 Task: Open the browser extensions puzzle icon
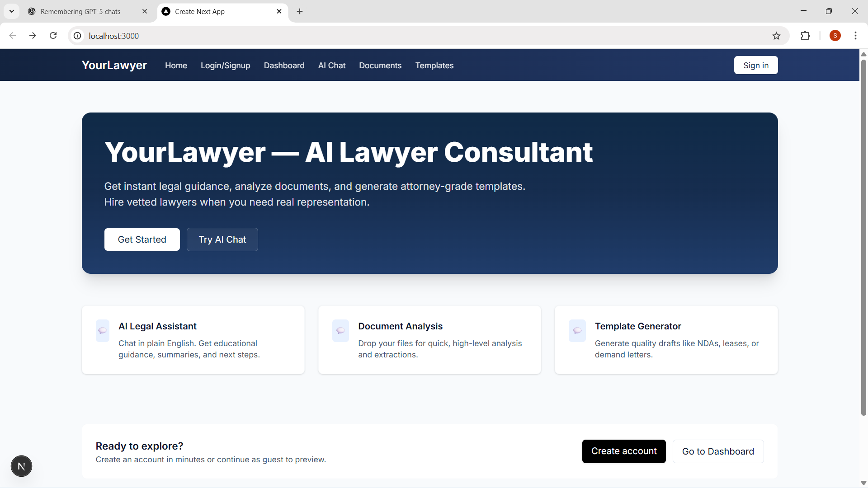click(805, 36)
